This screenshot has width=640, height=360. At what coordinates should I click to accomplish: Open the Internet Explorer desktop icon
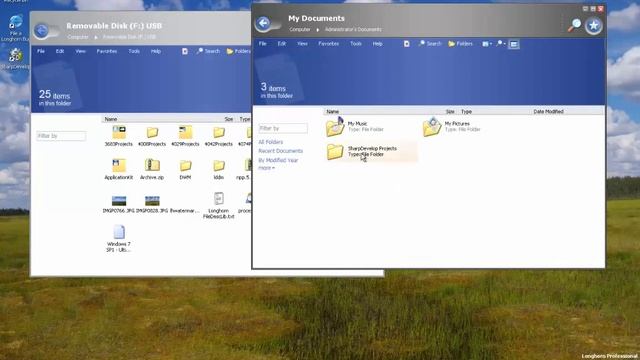coord(15,28)
